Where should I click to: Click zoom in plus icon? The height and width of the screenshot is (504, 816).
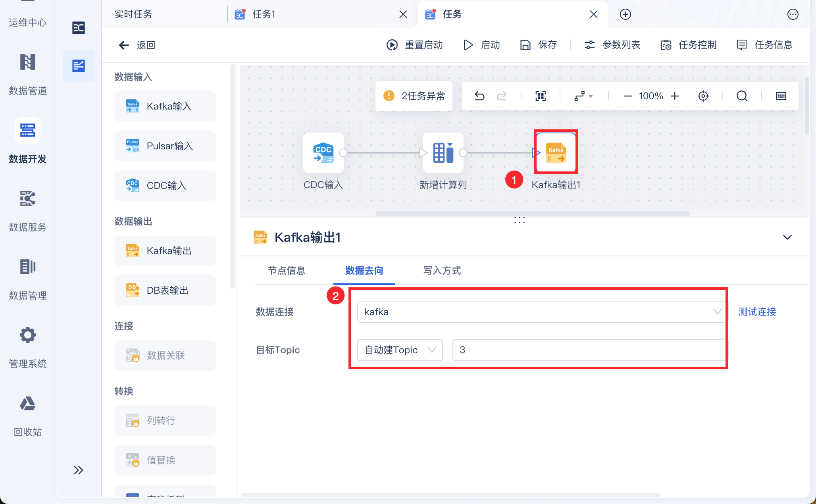pos(675,96)
